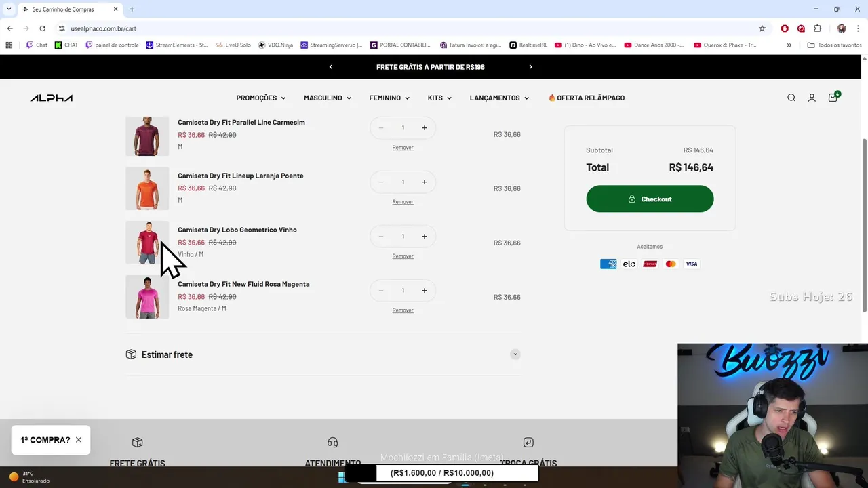The image size is (868, 488).
Task: Open Dance Anos 2000 bookmark
Action: 653,45
